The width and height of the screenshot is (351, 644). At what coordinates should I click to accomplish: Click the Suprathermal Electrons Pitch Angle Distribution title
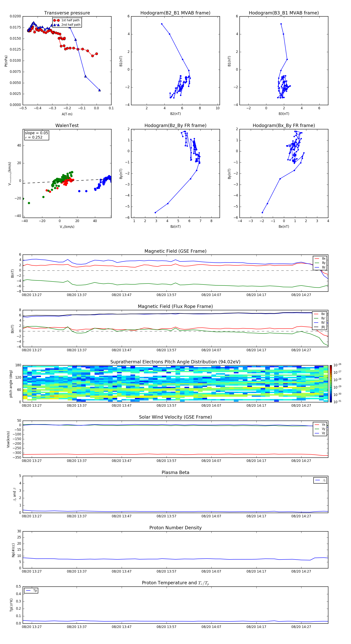175,362
